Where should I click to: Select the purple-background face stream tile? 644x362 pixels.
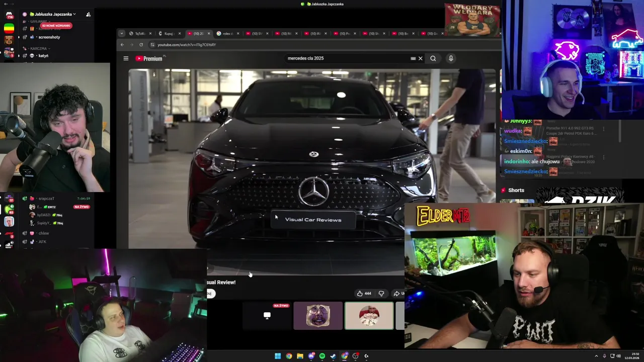318,316
